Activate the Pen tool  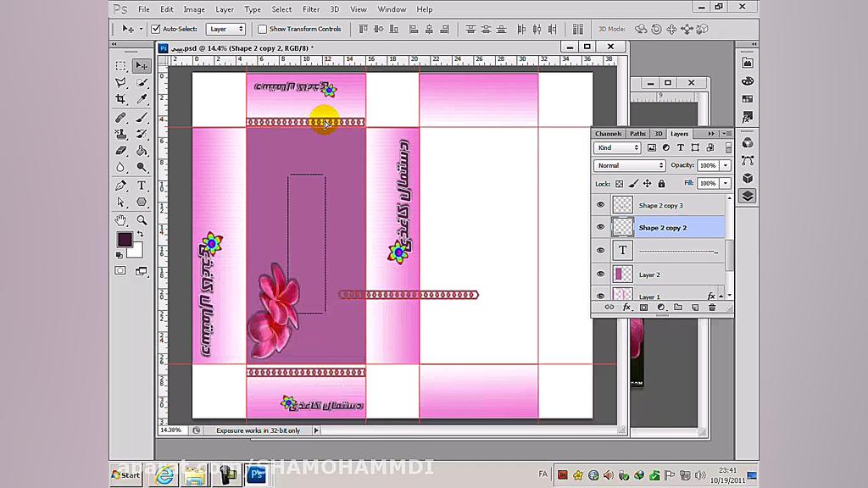(x=121, y=186)
